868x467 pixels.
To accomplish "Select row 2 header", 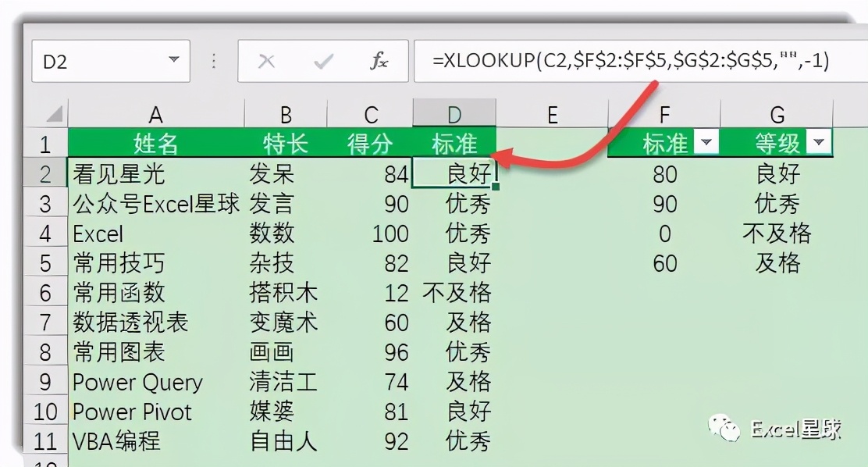I will pos(44,174).
